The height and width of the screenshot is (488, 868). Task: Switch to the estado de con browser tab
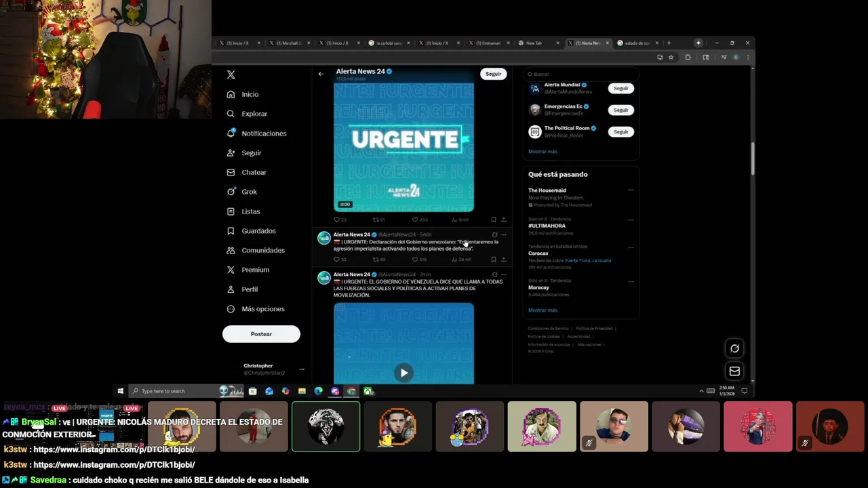(x=637, y=43)
